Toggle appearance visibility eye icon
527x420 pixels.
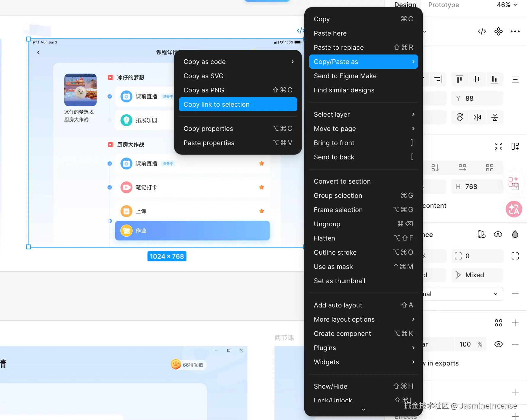498,235
